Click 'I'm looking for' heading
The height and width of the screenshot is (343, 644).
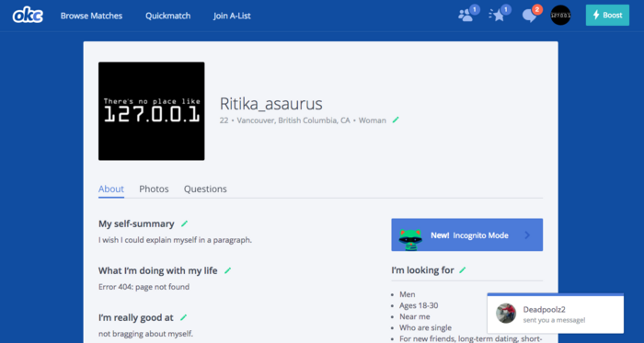422,270
